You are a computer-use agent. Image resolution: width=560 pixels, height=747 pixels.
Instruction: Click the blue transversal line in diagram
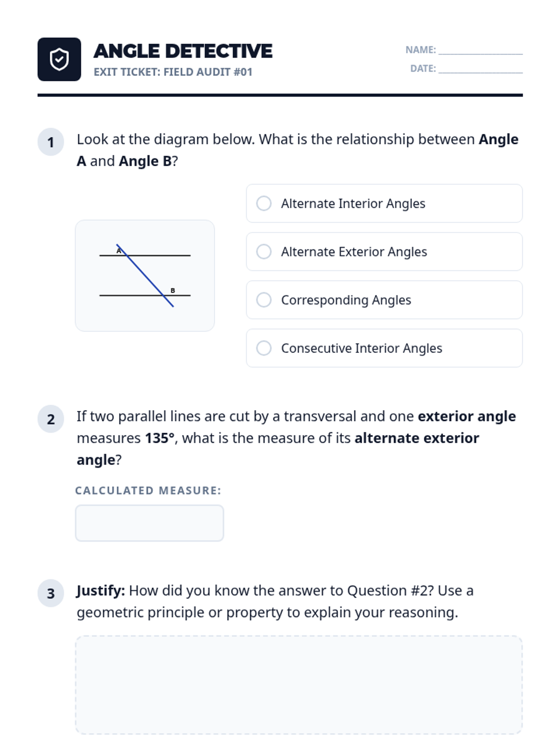(x=144, y=275)
